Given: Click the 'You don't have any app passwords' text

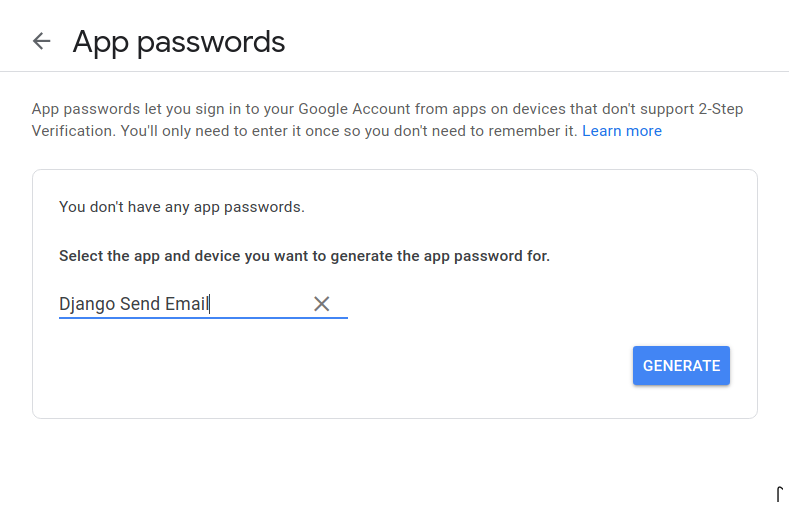Looking at the screenshot, I should click(x=181, y=207).
